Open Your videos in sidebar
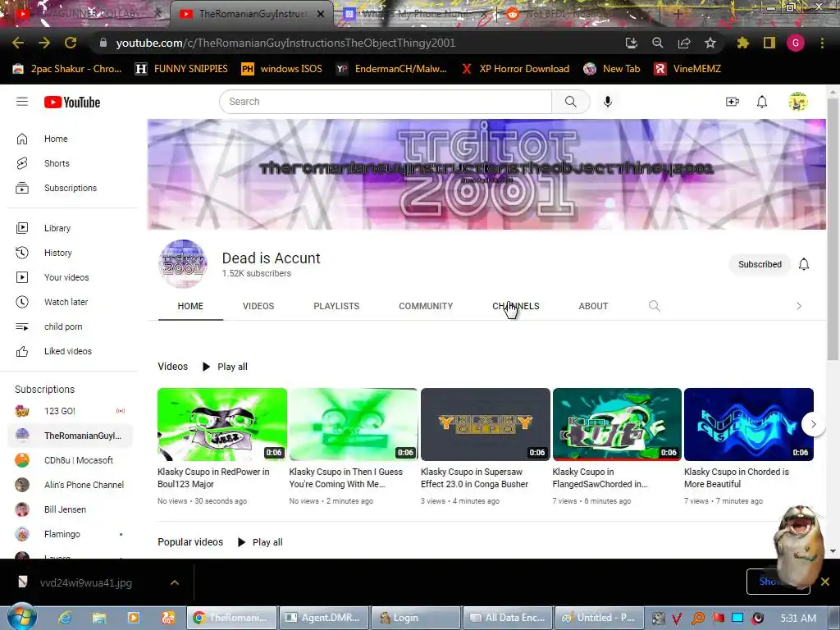 (70, 277)
